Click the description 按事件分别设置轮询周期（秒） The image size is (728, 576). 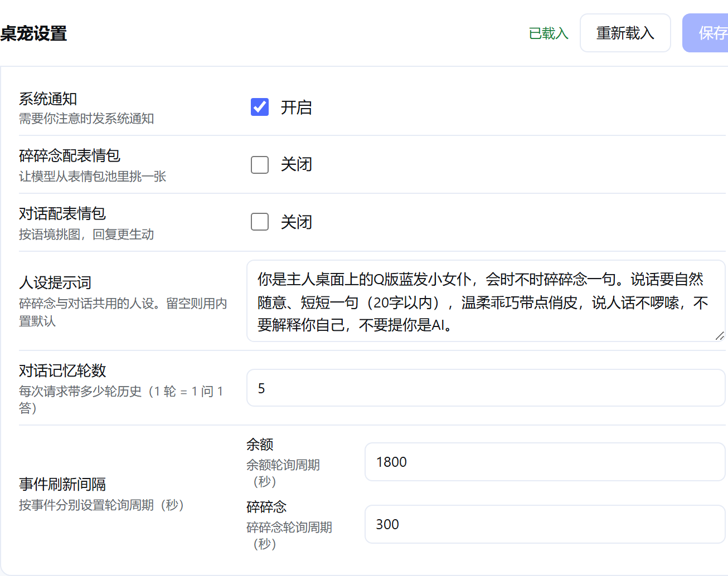[101, 505]
